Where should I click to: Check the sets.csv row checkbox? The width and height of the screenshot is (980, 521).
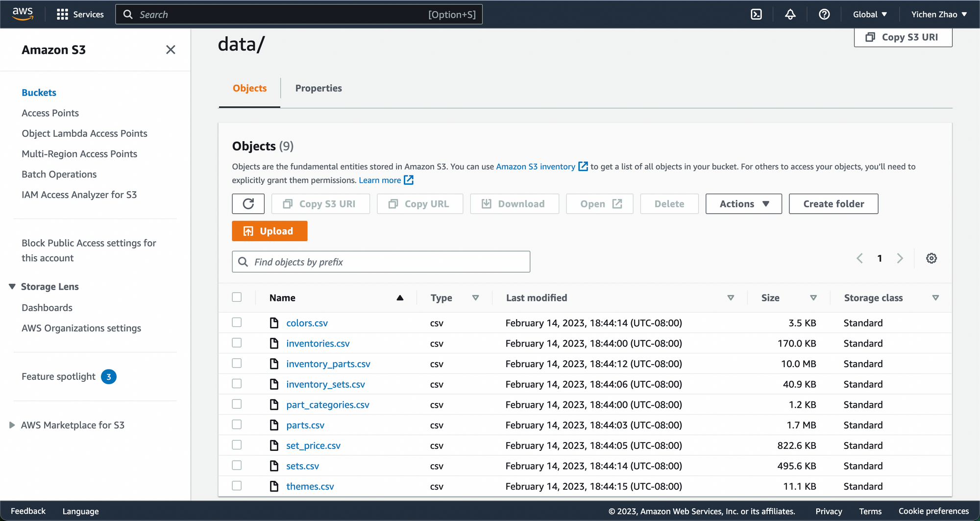[237, 465]
